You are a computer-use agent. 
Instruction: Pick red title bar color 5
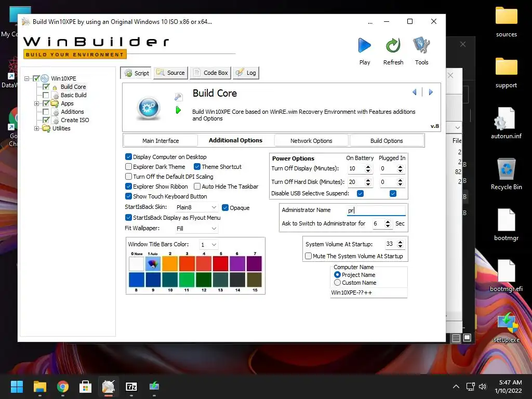[x=220, y=263]
